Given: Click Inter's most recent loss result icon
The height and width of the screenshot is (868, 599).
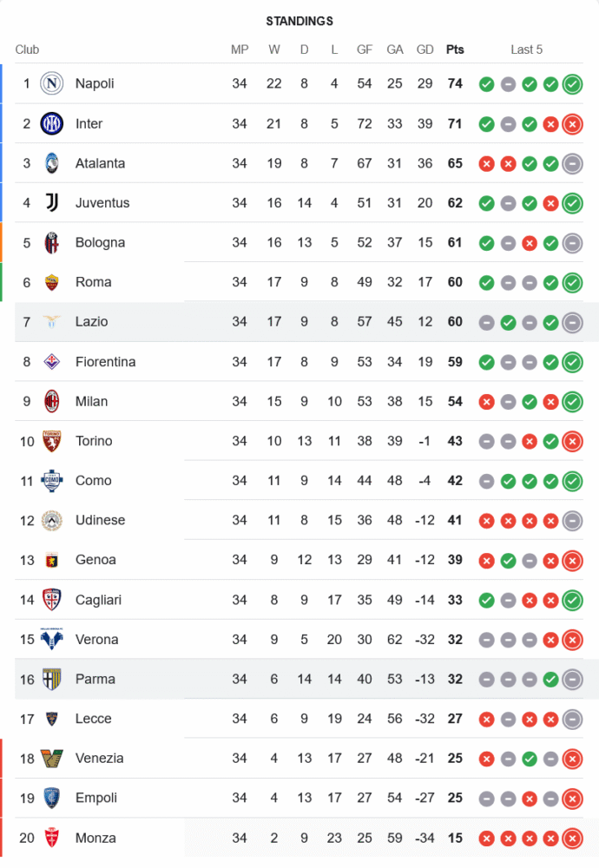Looking at the screenshot, I should (572, 124).
